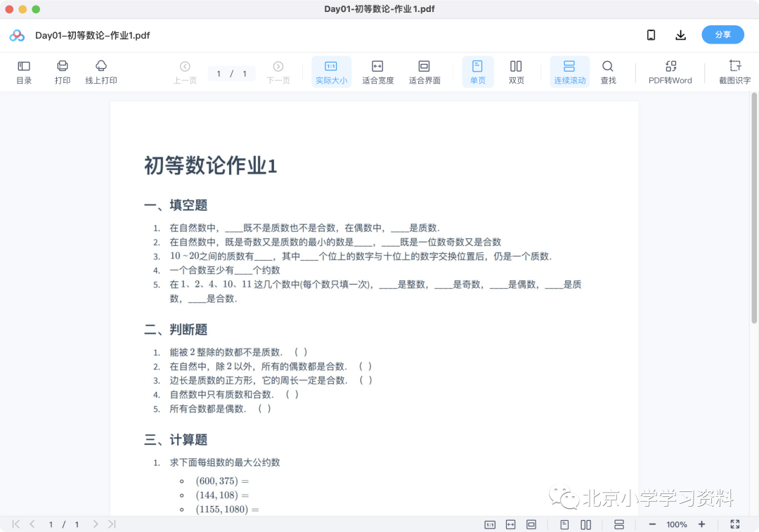Toggle 连续滚动 continuous scrolling
Screen dimensions: 759x532
click(x=570, y=72)
